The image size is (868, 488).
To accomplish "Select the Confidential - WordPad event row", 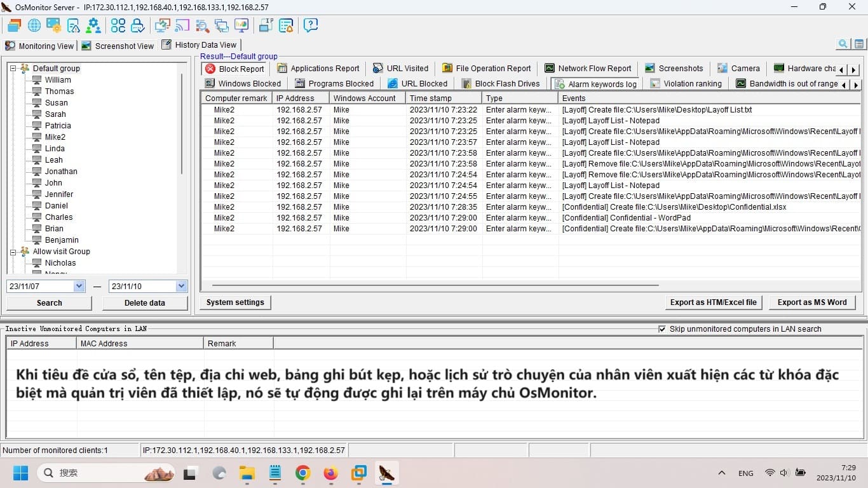I will click(531, 218).
